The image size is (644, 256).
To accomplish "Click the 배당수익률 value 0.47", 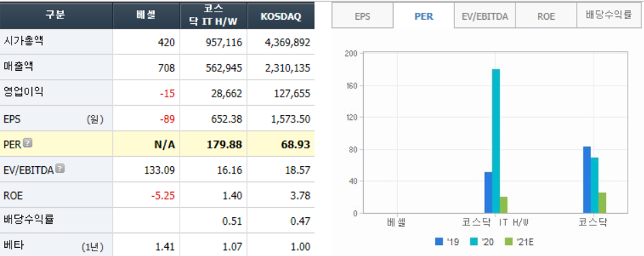I will [x=301, y=221].
